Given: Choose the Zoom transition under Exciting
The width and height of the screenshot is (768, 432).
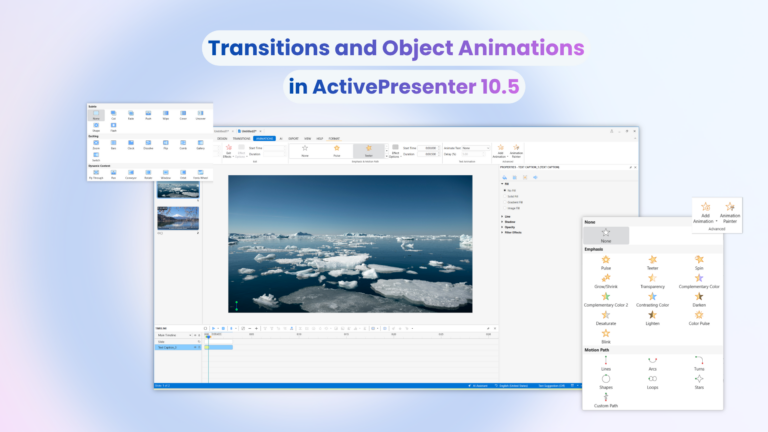Looking at the screenshot, I should click(x=96, y=144).
